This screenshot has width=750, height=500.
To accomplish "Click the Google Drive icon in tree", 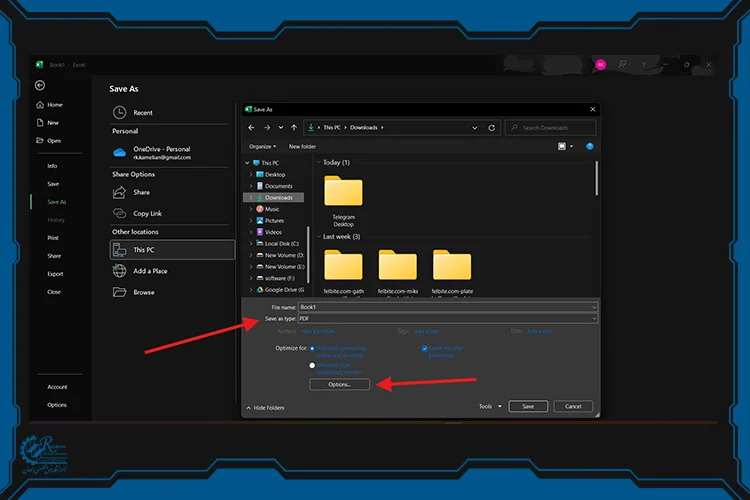I will click(260, 290).
